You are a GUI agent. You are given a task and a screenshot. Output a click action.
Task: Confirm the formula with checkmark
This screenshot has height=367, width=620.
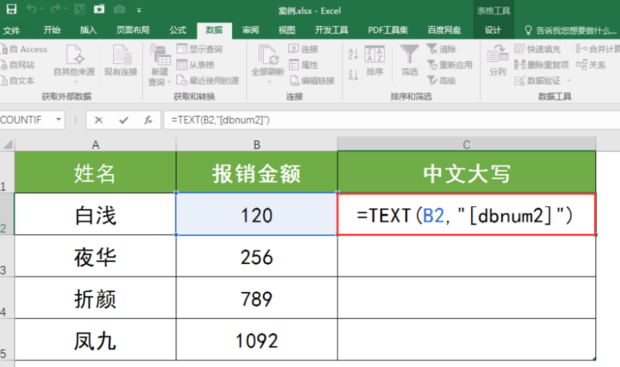point(123,120)
